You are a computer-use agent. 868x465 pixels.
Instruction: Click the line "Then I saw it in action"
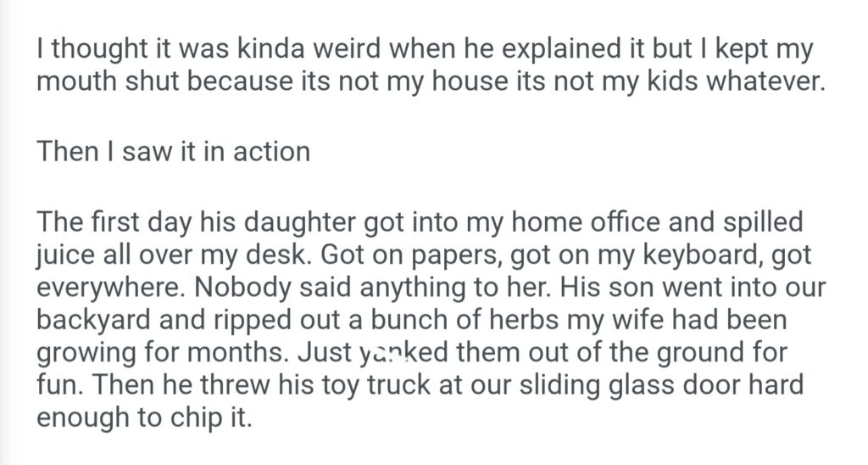pos(174,152)
